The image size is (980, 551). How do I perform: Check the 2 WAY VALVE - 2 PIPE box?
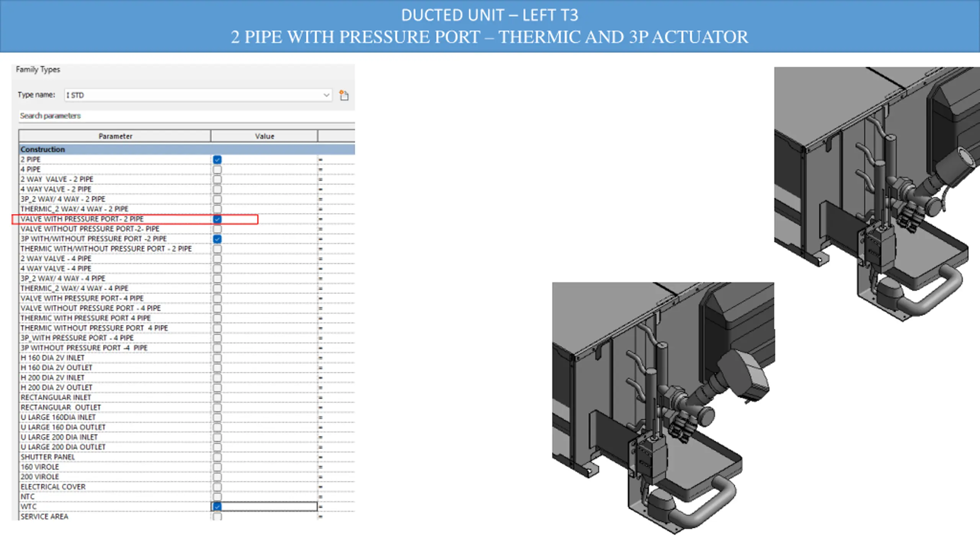tap(217, 179)
